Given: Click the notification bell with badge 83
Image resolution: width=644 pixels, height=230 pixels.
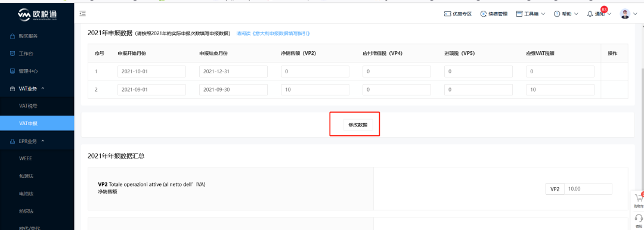Looking at the screenshot, I should point(590,14).
